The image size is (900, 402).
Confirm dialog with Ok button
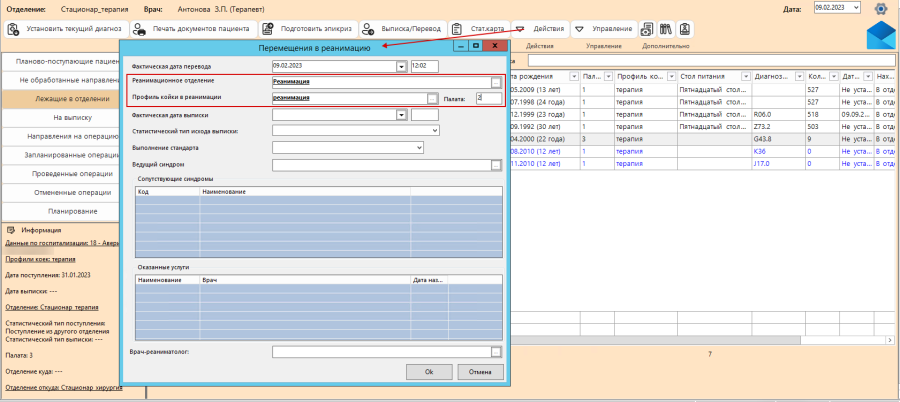coord(429,372)
